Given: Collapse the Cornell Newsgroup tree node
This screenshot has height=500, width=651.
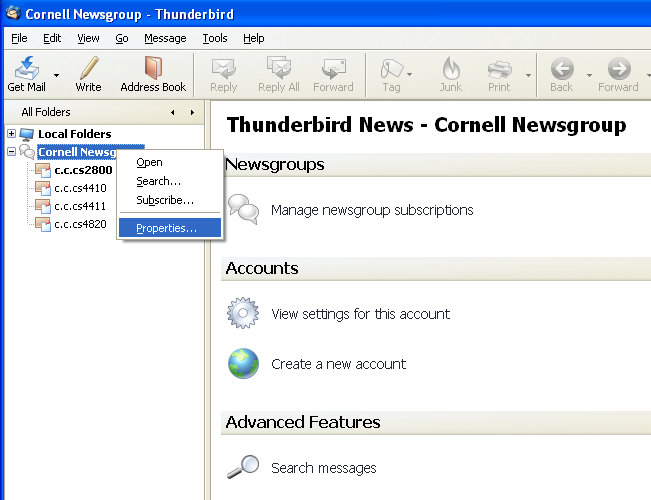Looking at the screenshot, I should pyautogui.click(x=12, y=152).
